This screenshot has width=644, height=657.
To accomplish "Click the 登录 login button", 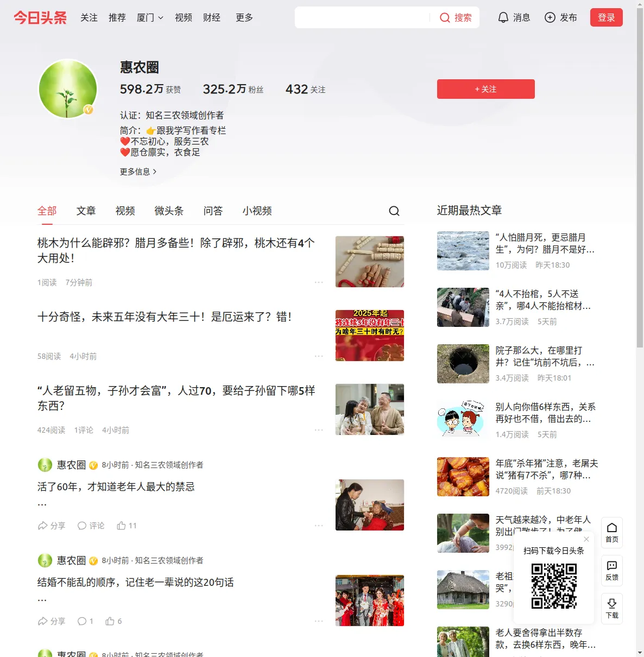I will point(607,17).
